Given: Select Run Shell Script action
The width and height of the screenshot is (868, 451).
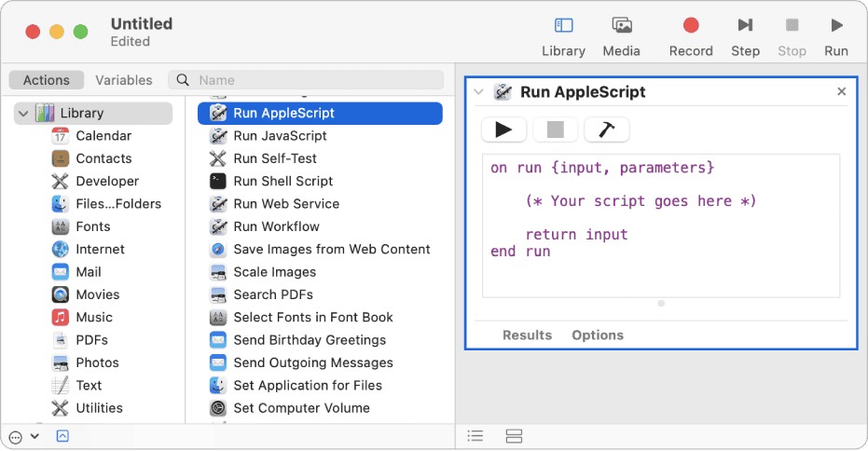Looking at the screenshot, I should tap(282, 181).
